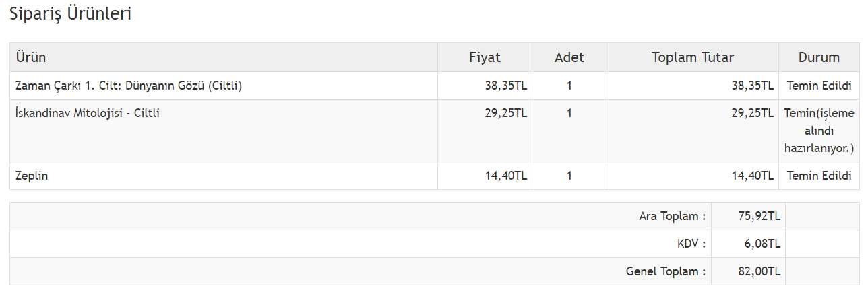Click the Durum column header
868x305 pixels.
(819, 58)
